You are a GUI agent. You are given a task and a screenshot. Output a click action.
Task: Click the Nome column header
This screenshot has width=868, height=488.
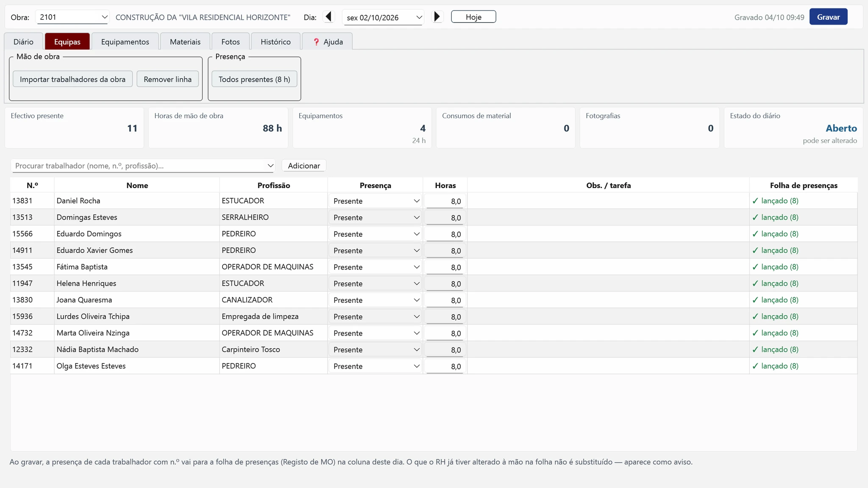pos(137,185)
